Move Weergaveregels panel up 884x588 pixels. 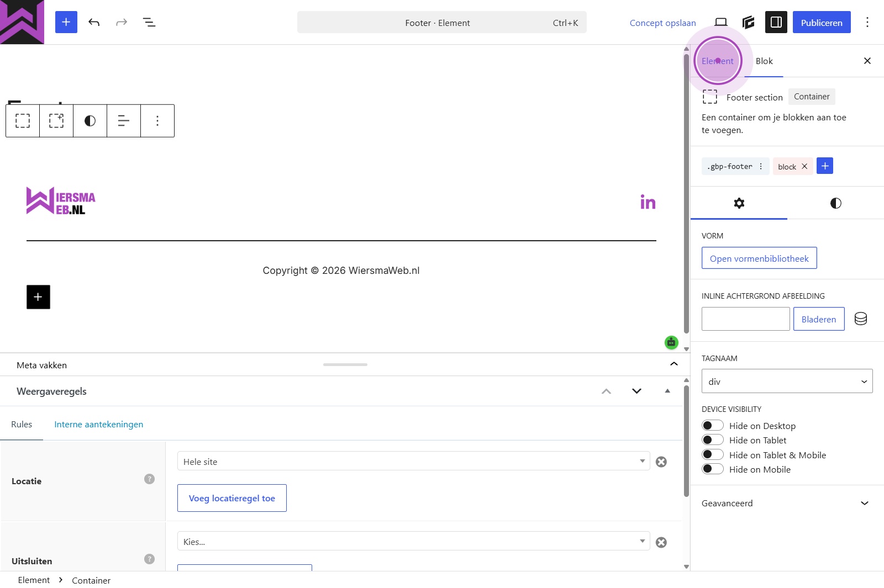tap(606, 391)
